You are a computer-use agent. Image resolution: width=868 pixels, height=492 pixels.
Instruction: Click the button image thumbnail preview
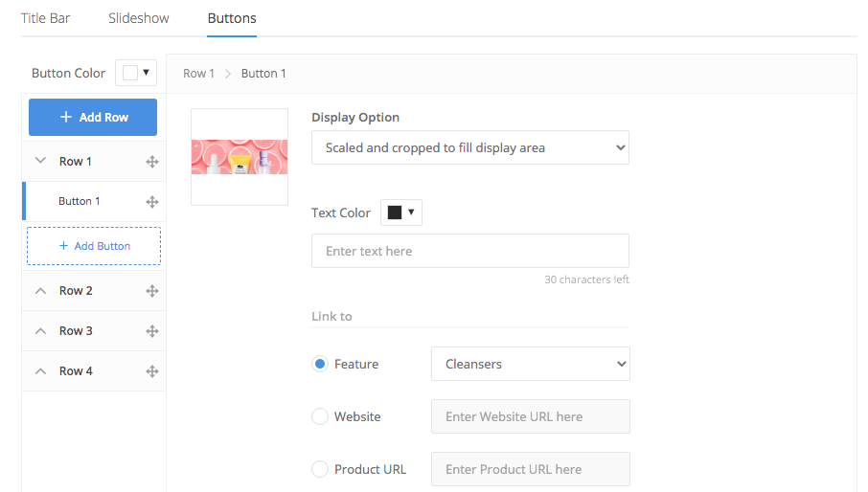tap(240, 157)
